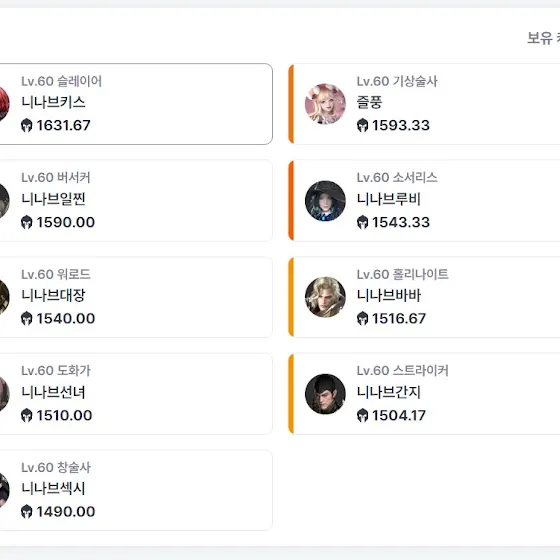Click helmet icon beside 1490.00

click(27, 511)
